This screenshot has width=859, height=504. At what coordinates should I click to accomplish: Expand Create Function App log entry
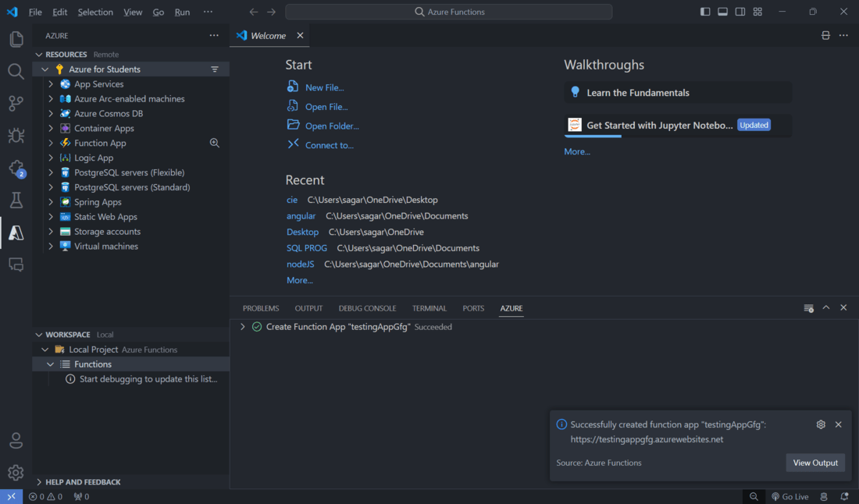click(243, 327)
